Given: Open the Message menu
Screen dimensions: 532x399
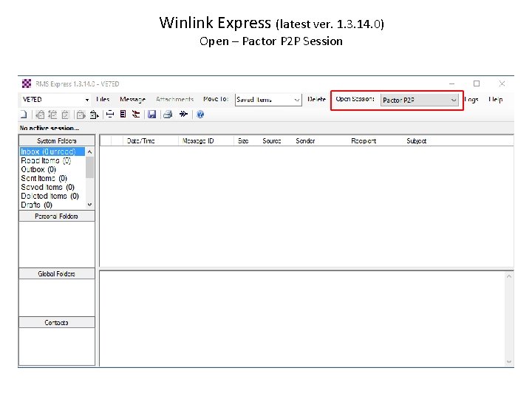Looking at the screenshot, I should [132, 100].
